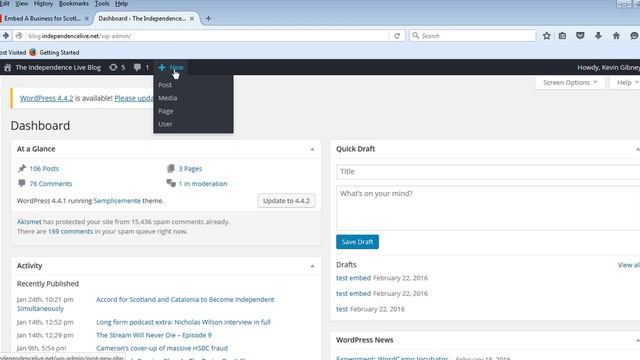The height and width of the screenshot is (360, 640).
Task: Click the Howdy, Kevin Gibney account menu
Action: pyautogui.click(x=609, y=67)
